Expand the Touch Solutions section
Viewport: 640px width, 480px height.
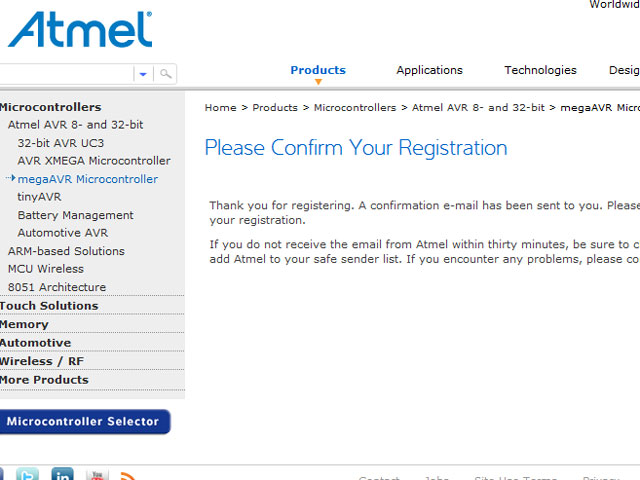point(49,306)
